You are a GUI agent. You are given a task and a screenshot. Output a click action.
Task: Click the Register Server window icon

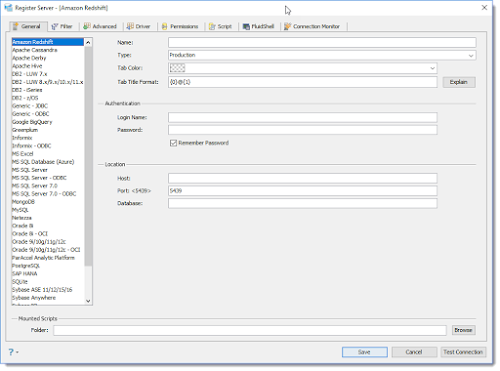8,8
